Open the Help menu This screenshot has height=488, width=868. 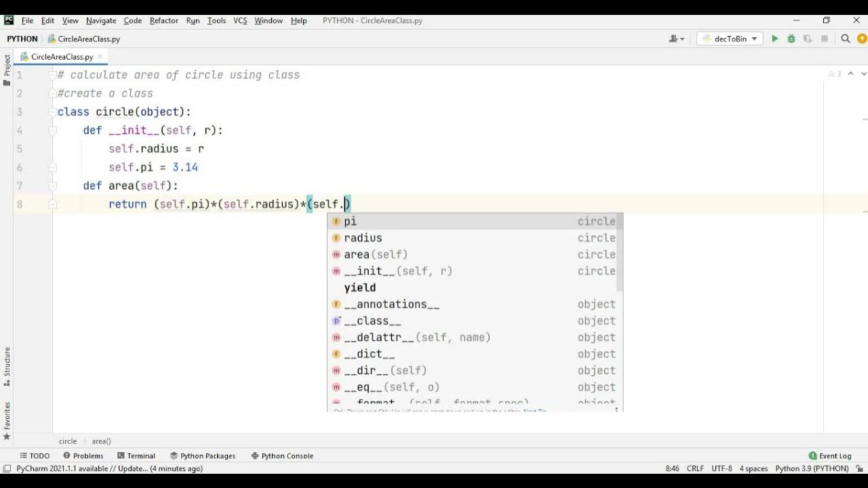[x=299, y=20]
